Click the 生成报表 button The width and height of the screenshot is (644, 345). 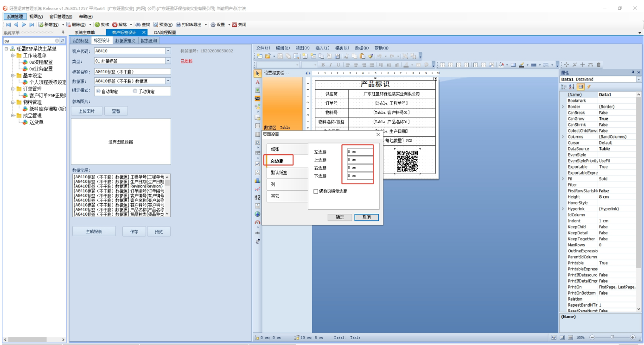click(94, 232)
